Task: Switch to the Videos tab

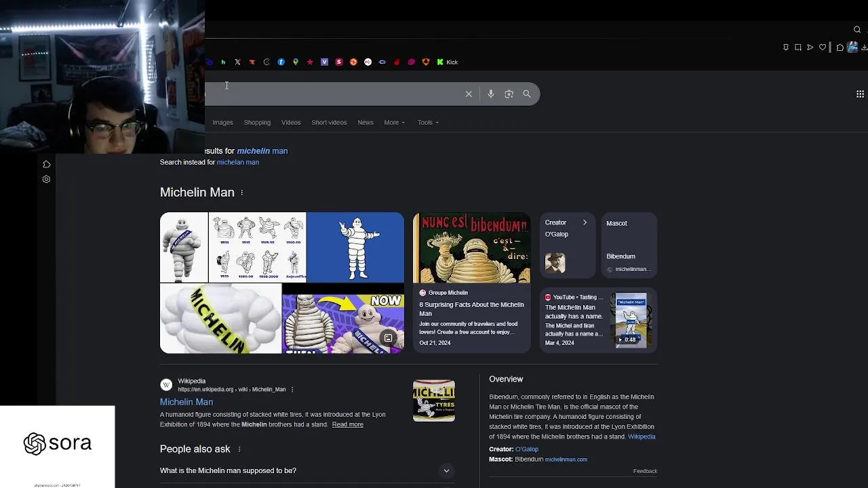Action: pyautogui.click(x=291, y=123)
